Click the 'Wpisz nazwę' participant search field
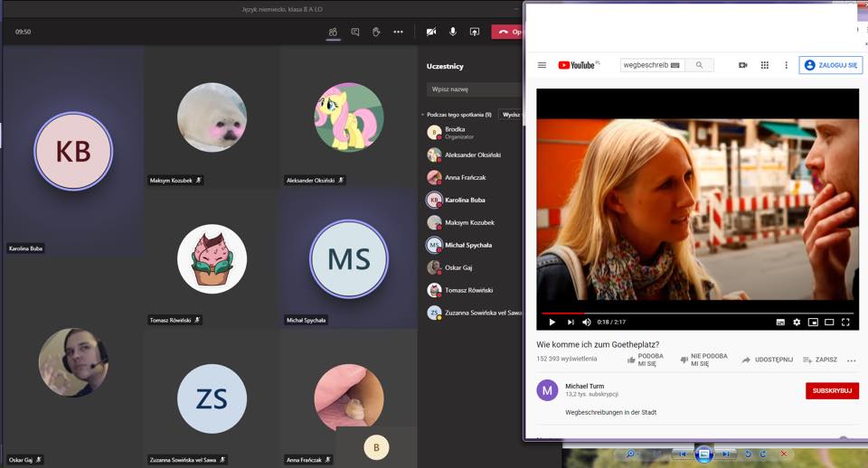 (x=470, y=89)
